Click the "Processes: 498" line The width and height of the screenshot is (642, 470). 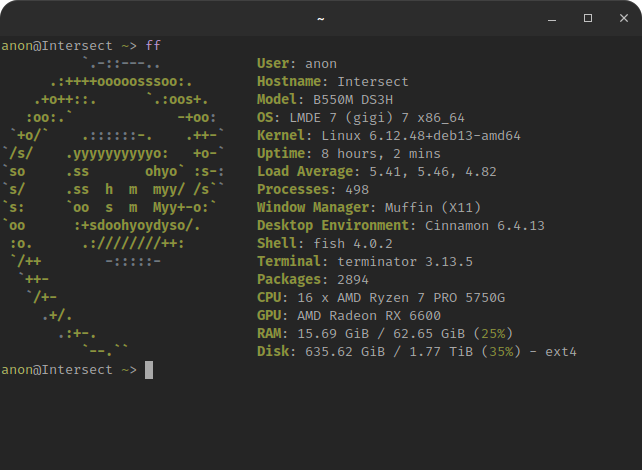pos(313,190)
